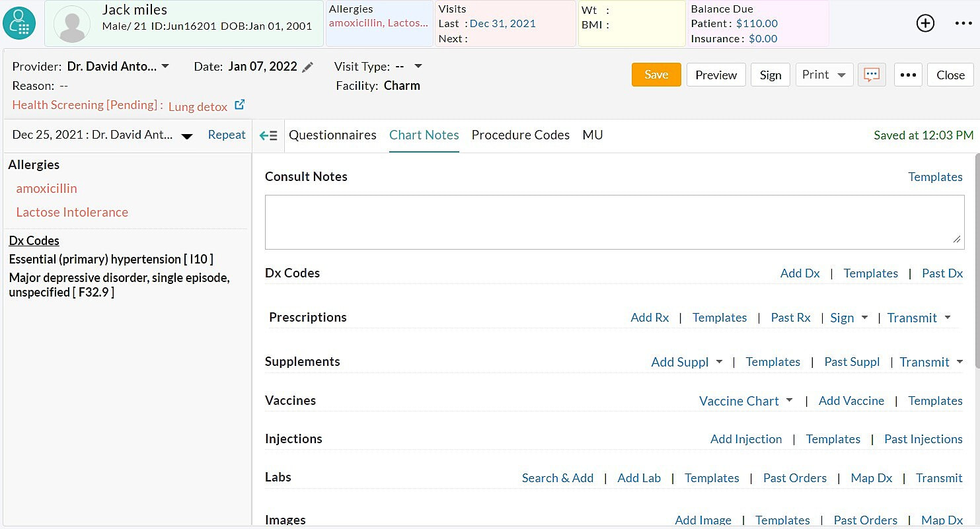Switch to the Procedure Codes tab
The image size is (980, 529).
520,135
